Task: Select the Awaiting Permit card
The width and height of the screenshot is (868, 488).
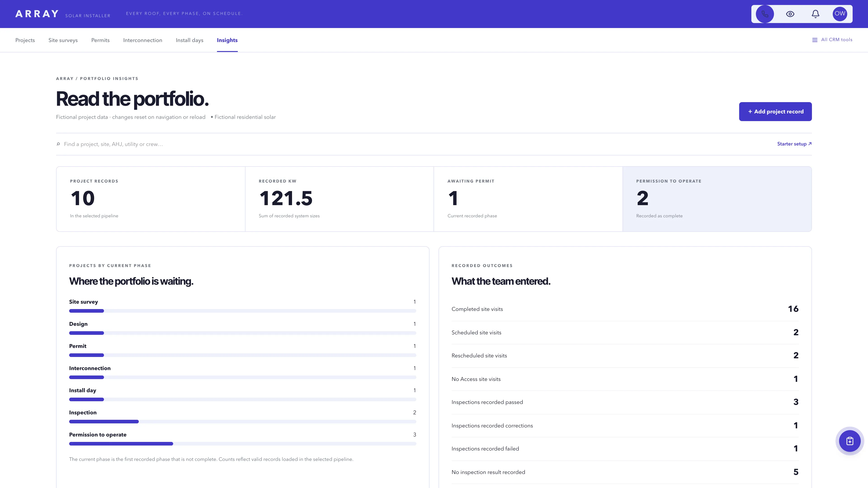Action: (x=528, y=199)
